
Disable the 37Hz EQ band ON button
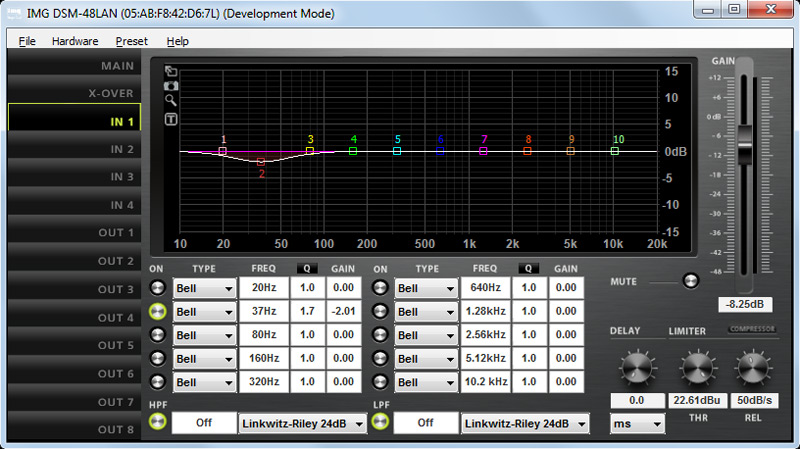pos(158,312)
